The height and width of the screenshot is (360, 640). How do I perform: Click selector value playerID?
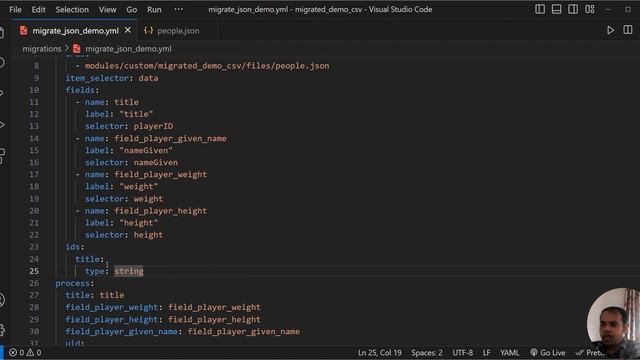[153, 126]
